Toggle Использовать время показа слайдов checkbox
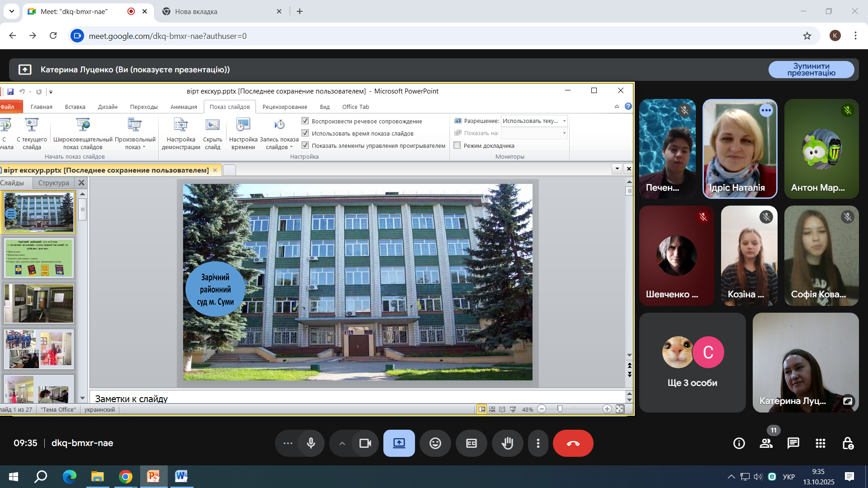 (x=305, y=133)
